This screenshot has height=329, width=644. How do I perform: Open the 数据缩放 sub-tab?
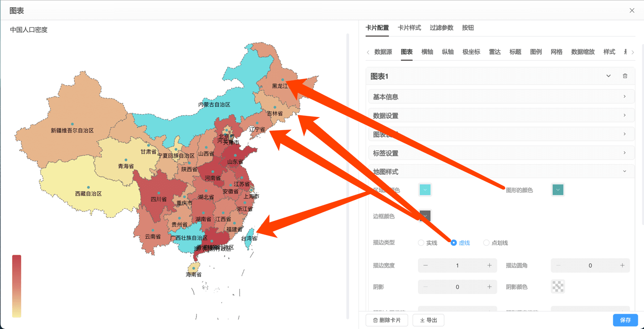pyautogui.click(x=583, y=52)
